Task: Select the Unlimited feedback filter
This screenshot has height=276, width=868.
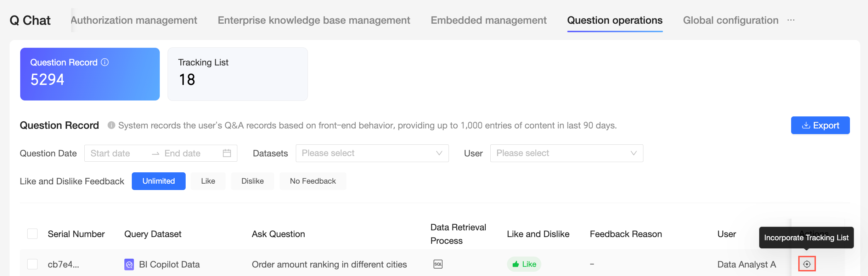Action: 158,181
